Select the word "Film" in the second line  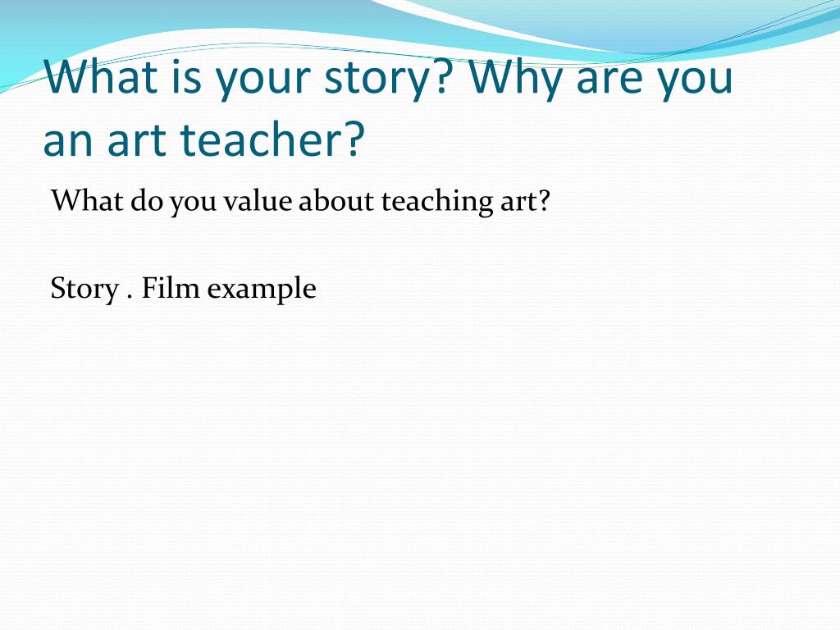171,288
